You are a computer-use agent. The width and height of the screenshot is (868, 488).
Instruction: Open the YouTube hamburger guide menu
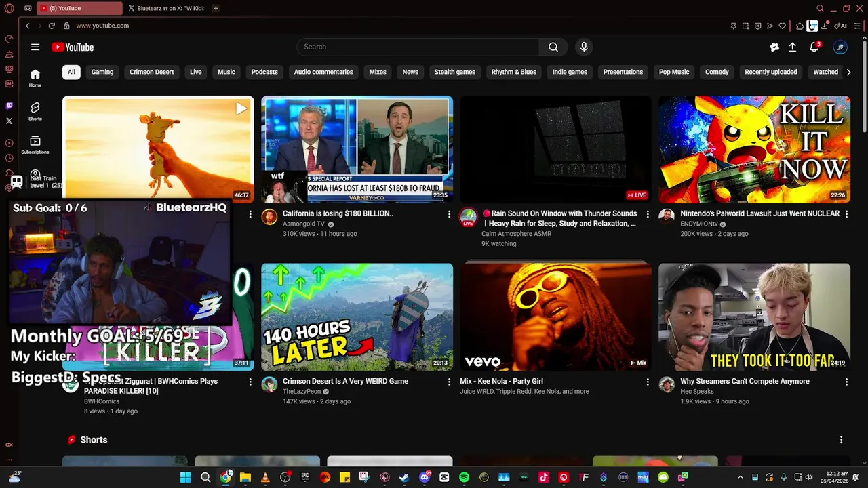point(35,47)
